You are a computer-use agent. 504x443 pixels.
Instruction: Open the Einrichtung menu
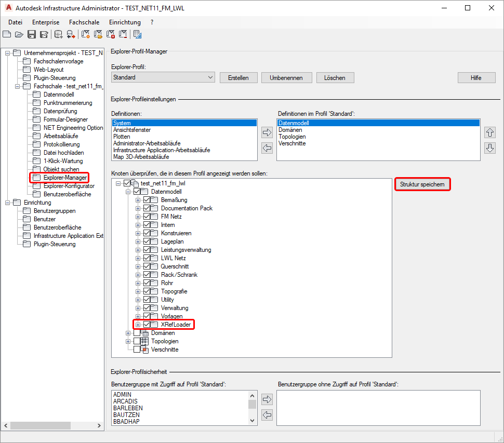(x=125, y=22)
